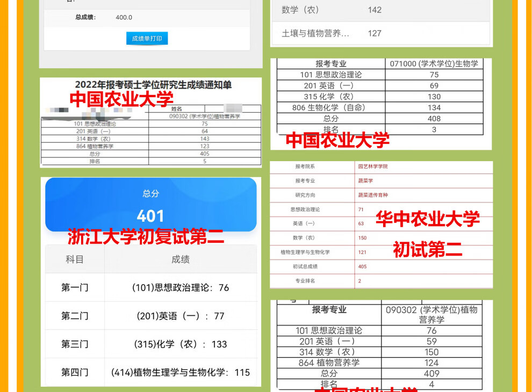Click the 科目 column header
532x392 pixels.
pyautogui.click(x=75, y=259)
